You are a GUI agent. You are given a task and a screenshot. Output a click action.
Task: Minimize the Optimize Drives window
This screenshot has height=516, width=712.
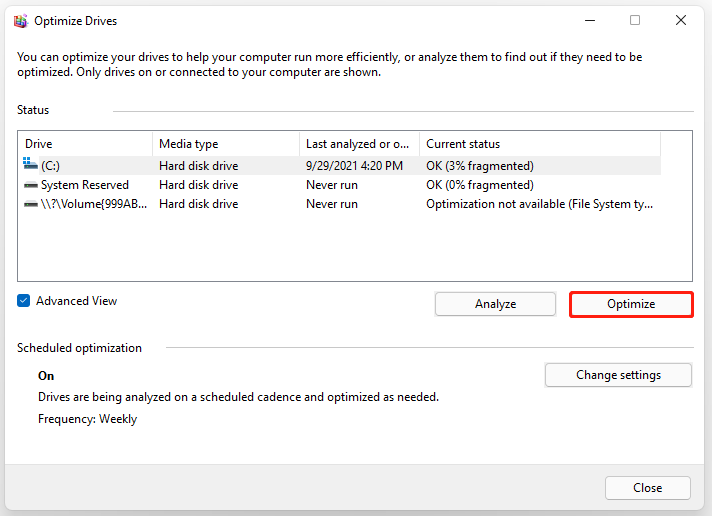coord(590,20)
